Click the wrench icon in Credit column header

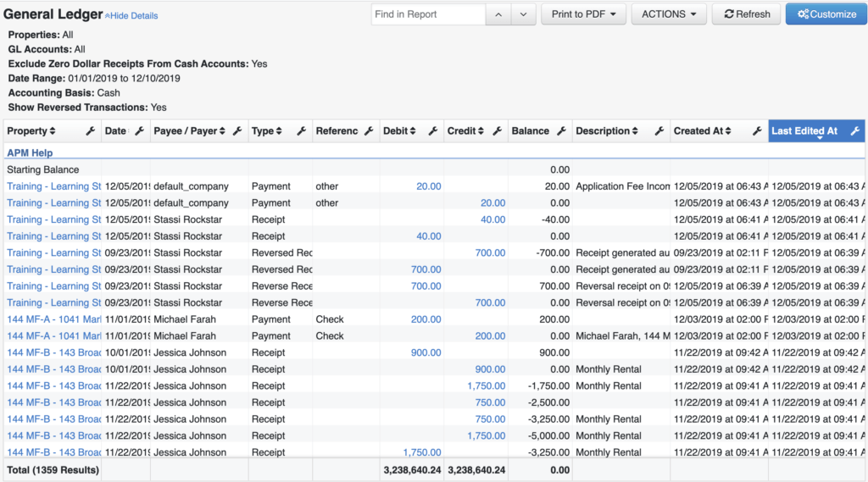pos(497,131)
